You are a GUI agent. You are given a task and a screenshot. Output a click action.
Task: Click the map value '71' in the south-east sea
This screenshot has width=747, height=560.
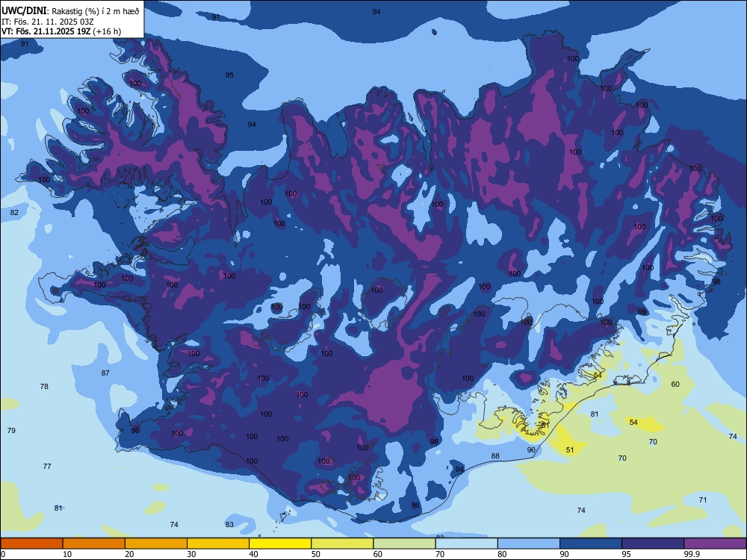coord(703,500)
